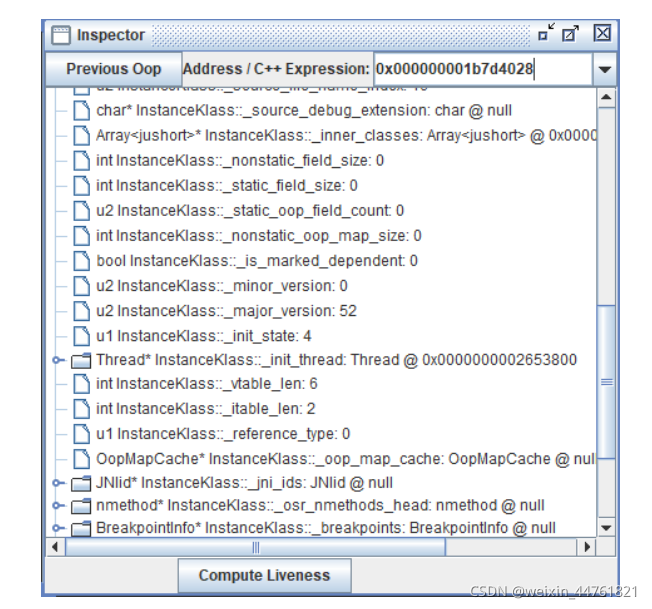
Task: Click the Compute Liveness button
Action: click(264, 575)
